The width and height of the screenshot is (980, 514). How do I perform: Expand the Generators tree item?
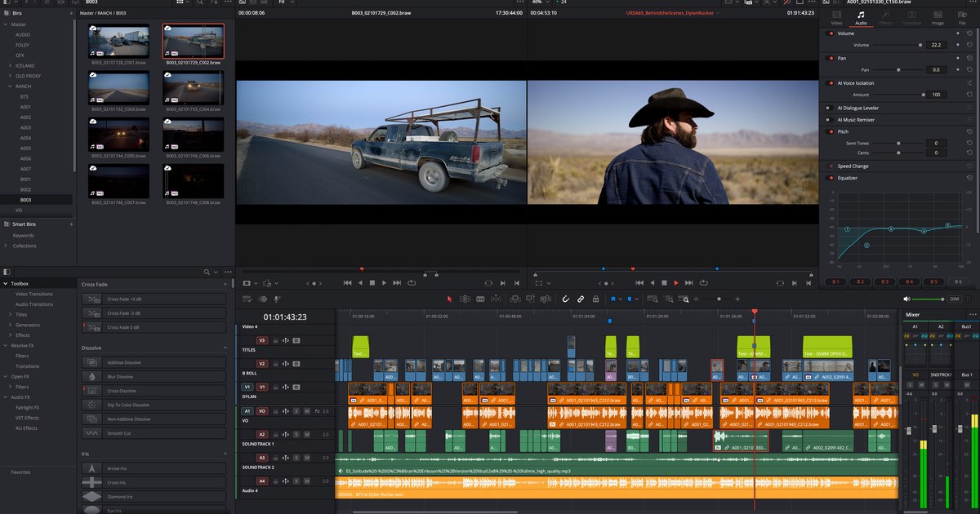click(10, 325)
